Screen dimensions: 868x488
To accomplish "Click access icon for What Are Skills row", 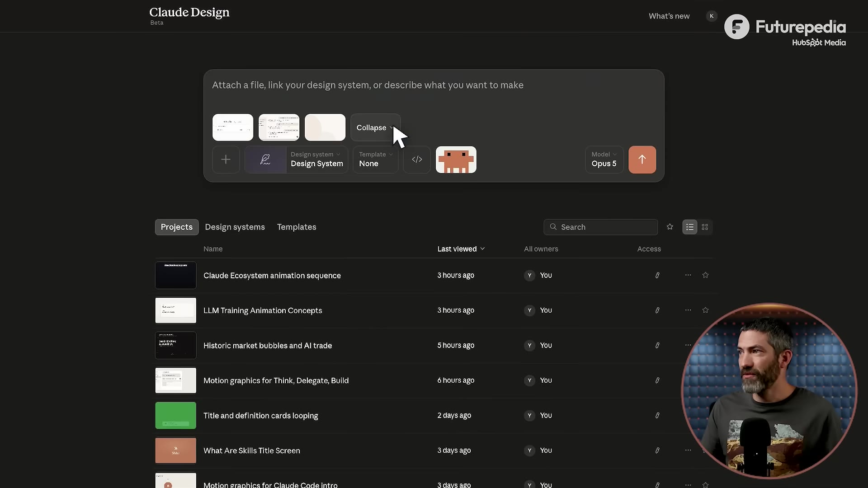I will pyautogui.click(x=657, y=450).
